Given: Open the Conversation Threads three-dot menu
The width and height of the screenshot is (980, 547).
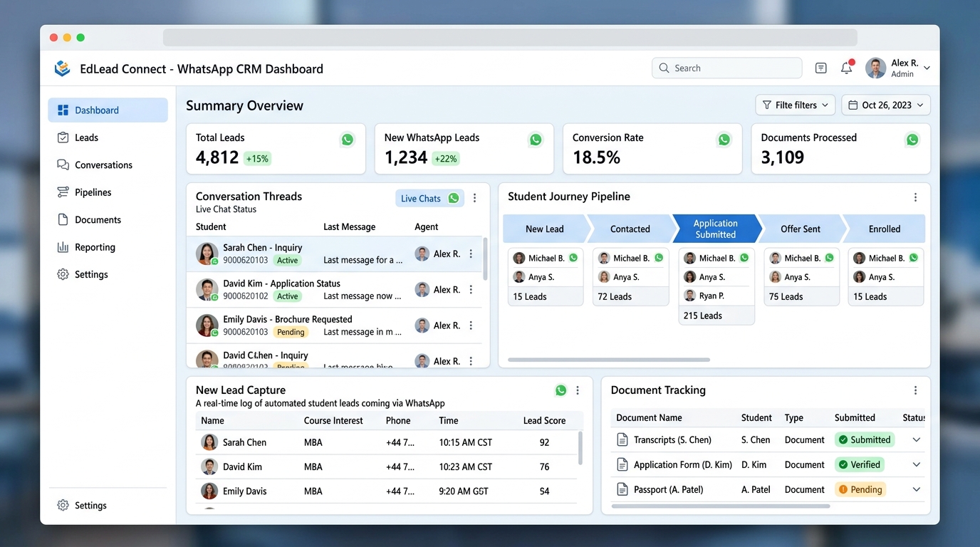Looking at the screenshot, I should [x=475, y=198].
